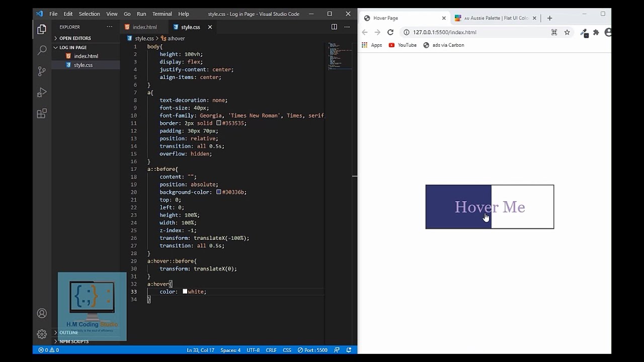Open the File menu
This screenshot has width=644, height=362.
[53, 14]
